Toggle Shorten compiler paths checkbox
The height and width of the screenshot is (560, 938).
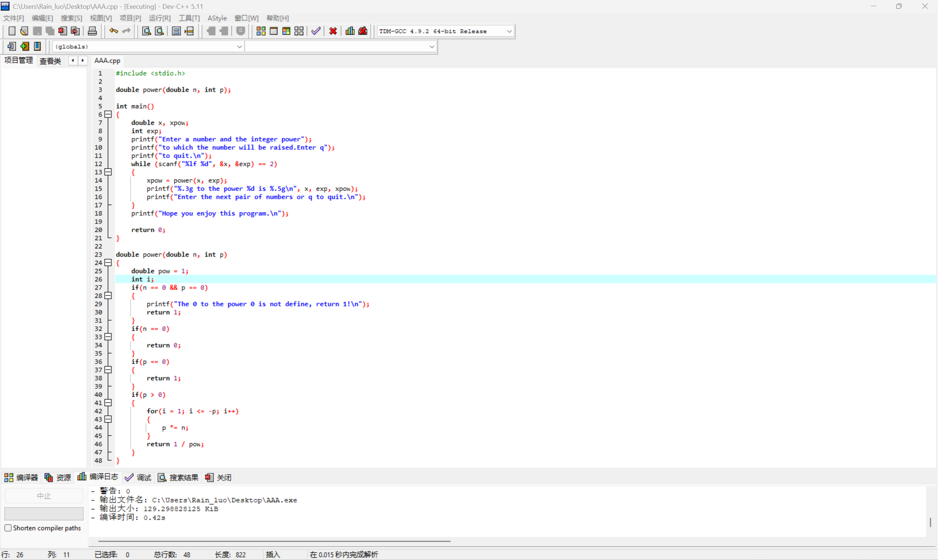[8, 528]
